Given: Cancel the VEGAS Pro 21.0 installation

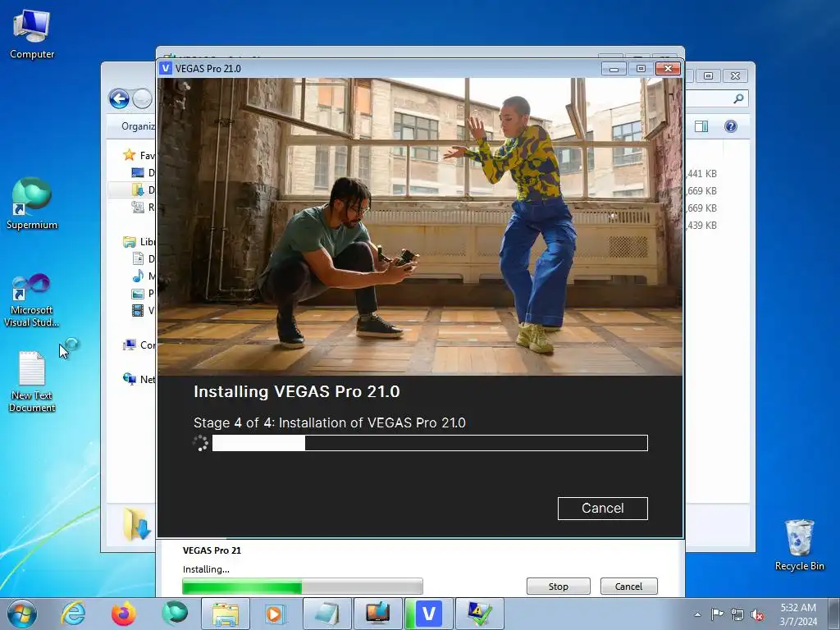Looking at the screenshot, I should (x=602, y=508).
